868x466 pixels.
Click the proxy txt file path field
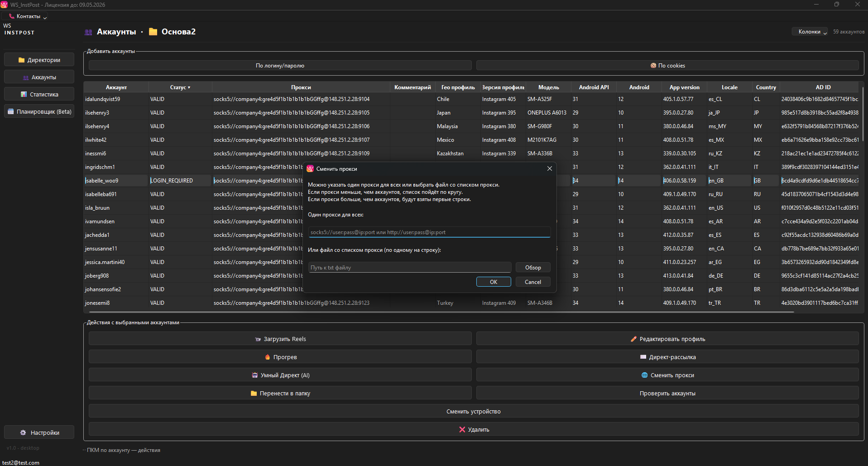[x=409, y=268]
